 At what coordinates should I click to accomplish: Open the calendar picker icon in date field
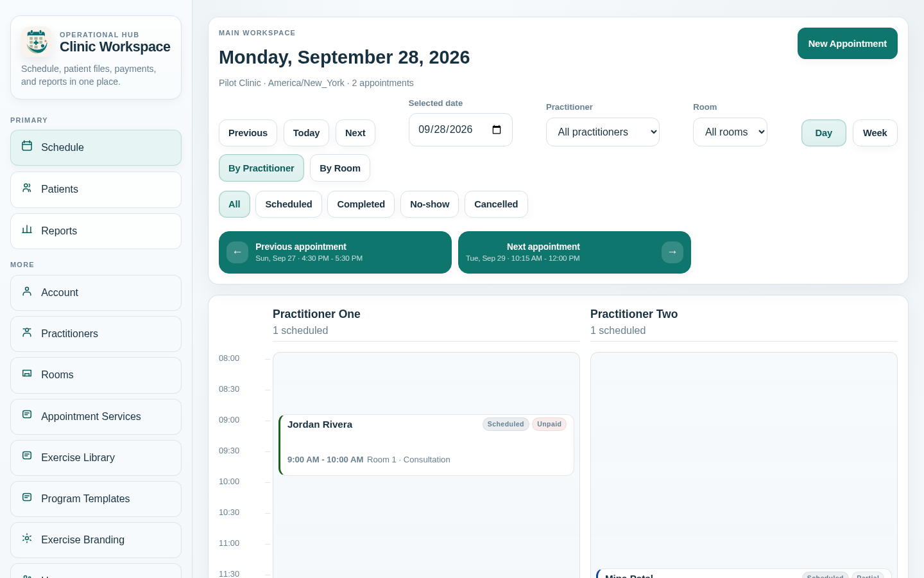tap(497, 130)
